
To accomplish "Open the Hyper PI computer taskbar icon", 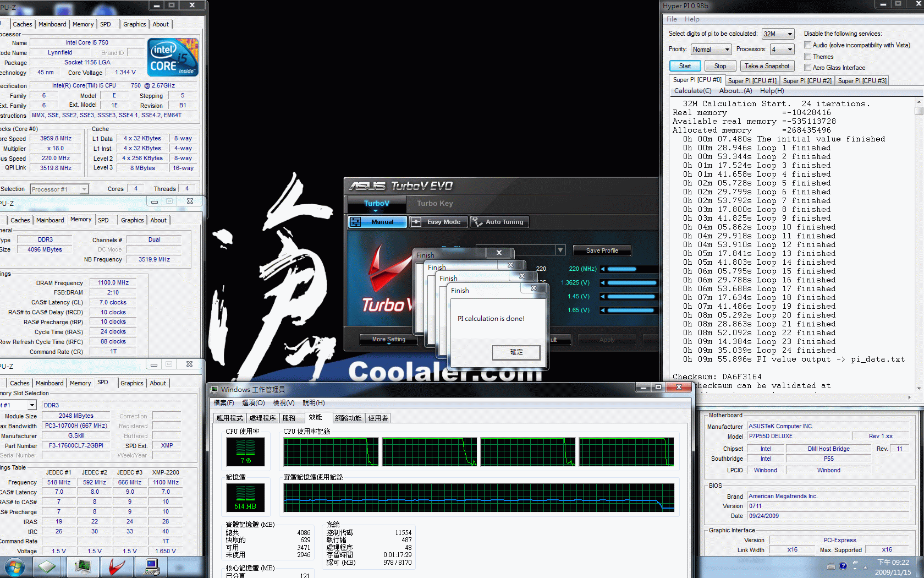I will (x=151, y=566).
